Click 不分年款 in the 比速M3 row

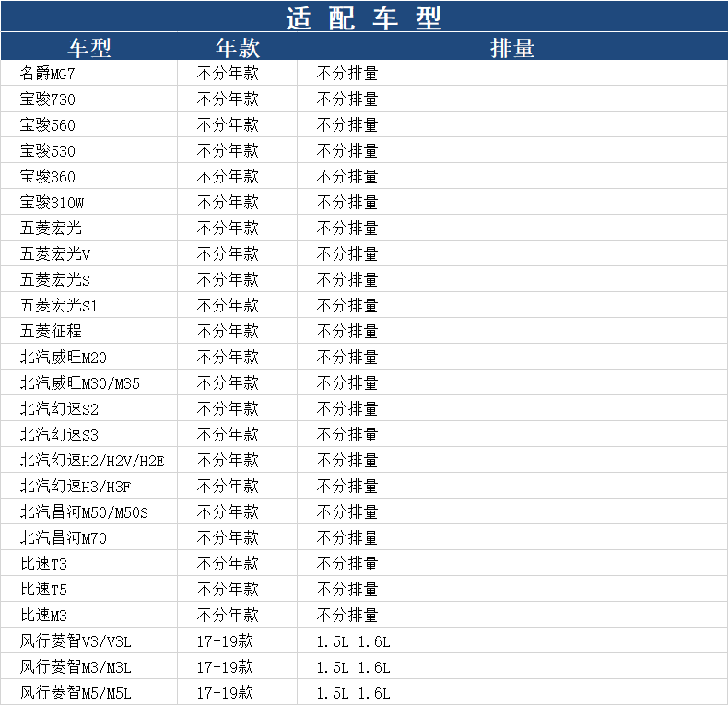pos(228,616)
